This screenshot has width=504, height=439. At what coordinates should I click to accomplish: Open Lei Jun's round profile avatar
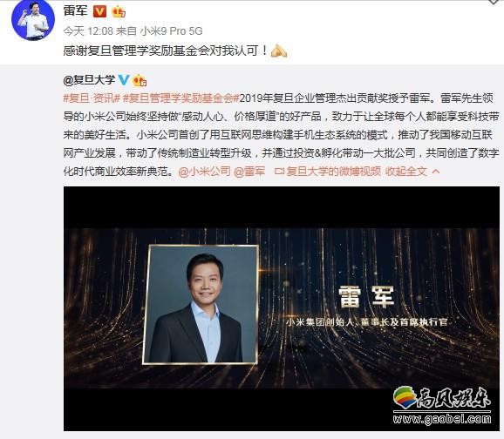pyautogui.click(x=33, y=20)
